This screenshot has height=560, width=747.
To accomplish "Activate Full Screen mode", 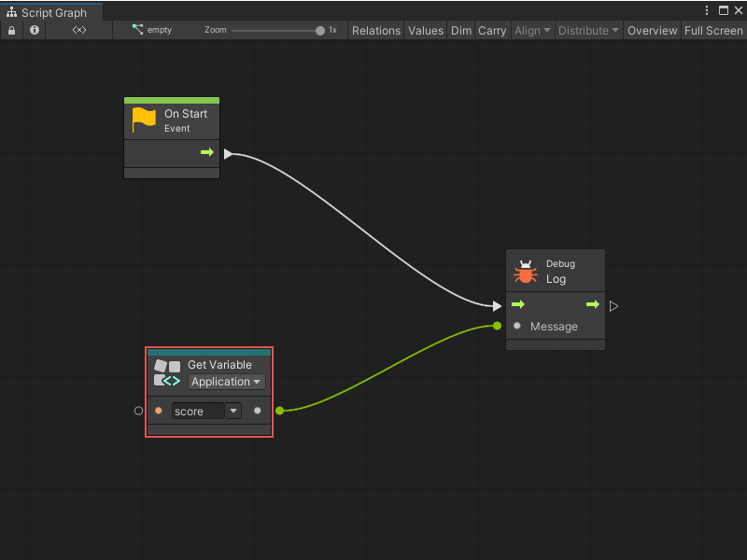I will [x=712, y=30].
